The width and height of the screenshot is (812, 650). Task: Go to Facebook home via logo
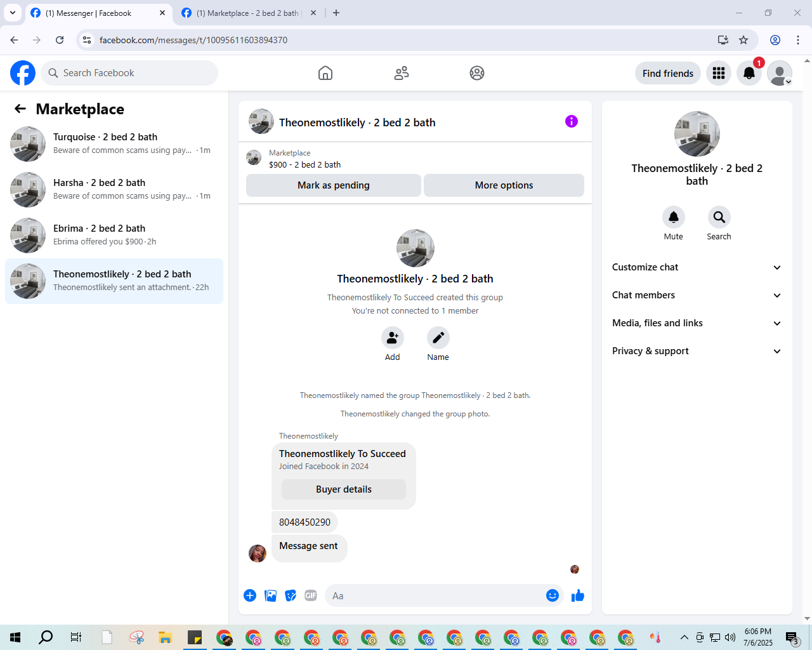tap(23, 73)
